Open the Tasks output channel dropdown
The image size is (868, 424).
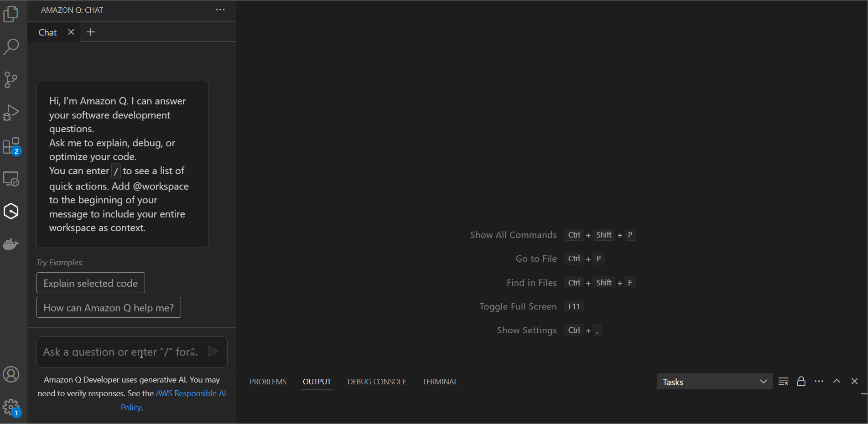[714, 382]
